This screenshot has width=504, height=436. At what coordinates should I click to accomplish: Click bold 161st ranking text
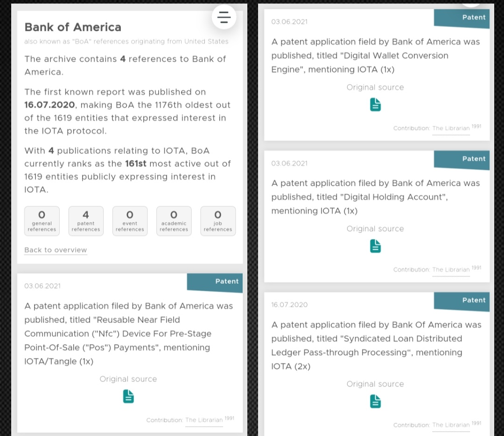point(136,164)
